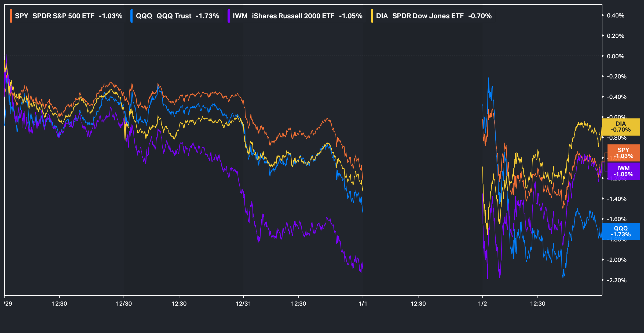644x333 pixels.
Task: Click the orange SPY color bar in legend
Action: coord(11,16)
